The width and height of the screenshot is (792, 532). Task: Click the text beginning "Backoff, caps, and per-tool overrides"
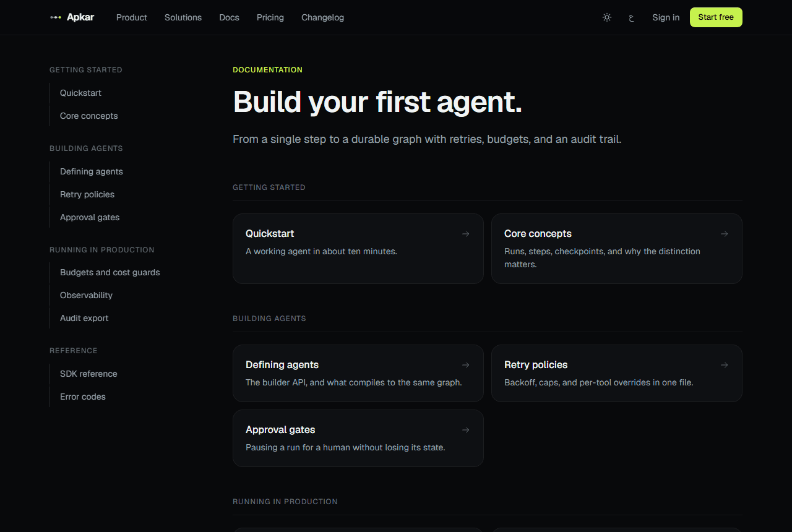coord(599,382)
